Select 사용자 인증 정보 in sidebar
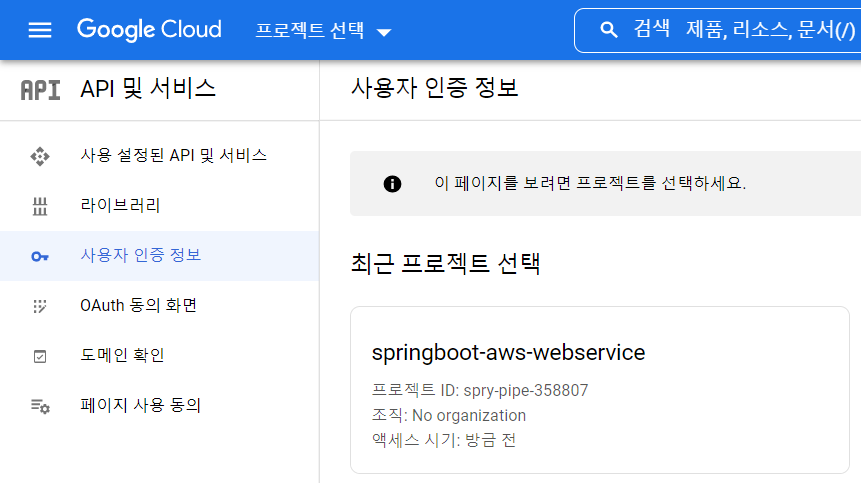 (159, 256)
